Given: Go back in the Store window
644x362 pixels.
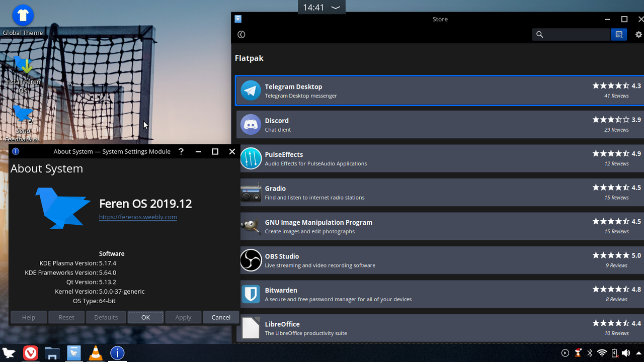Looking at the screenshot, I should (242, 34).
